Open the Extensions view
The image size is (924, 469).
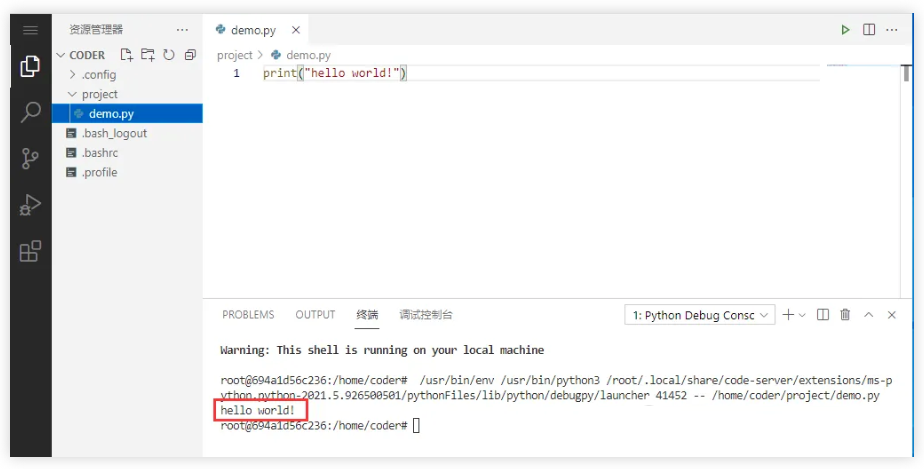click(30, 251)
